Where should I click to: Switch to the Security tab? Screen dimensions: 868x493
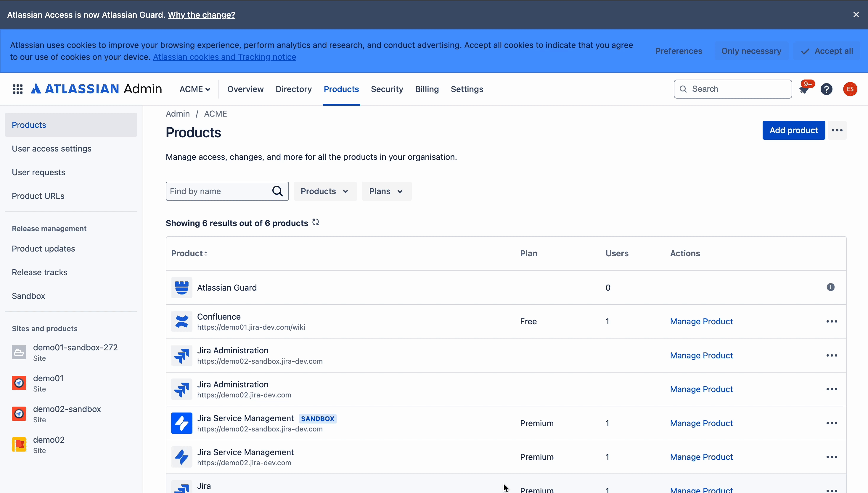(x=387, y=89)
